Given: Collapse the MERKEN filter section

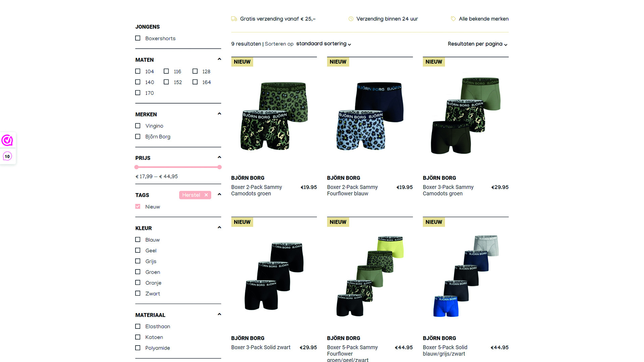Looking at the screenshot, I should pyautogui.click(x=219, y=114).
